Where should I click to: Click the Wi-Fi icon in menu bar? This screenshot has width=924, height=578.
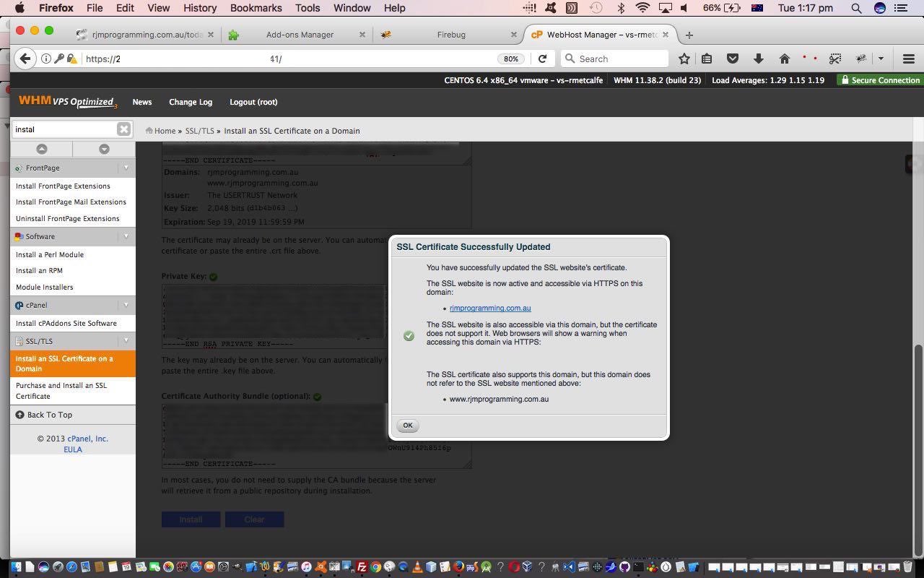(642, 8)
